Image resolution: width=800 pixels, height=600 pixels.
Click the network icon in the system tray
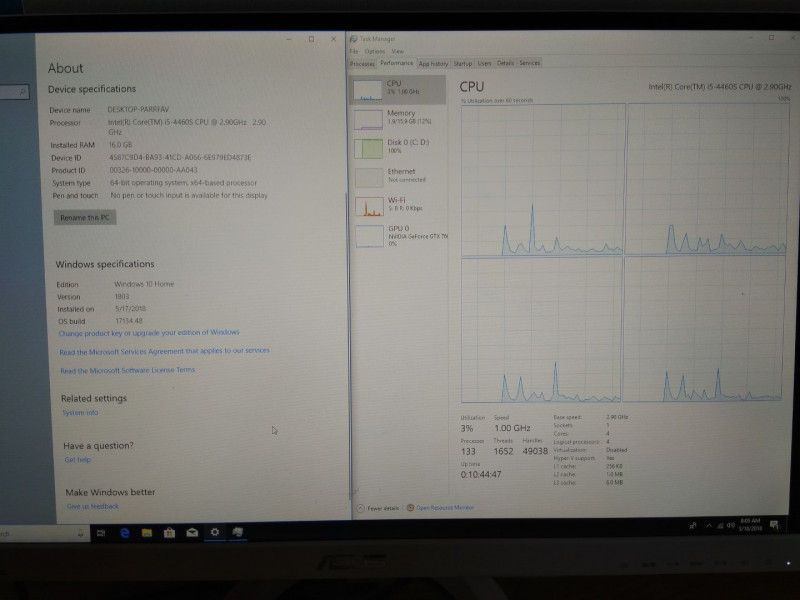point(720,526)
